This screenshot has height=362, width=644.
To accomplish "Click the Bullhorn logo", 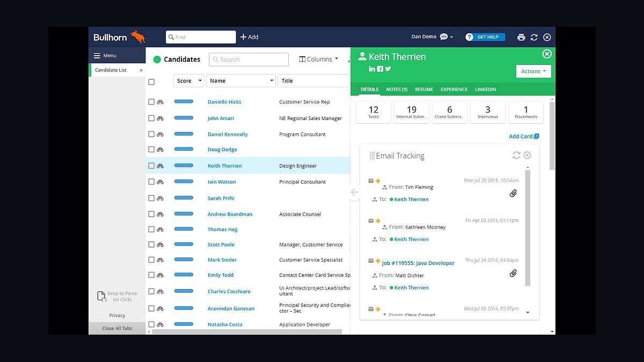I will 119,37.
